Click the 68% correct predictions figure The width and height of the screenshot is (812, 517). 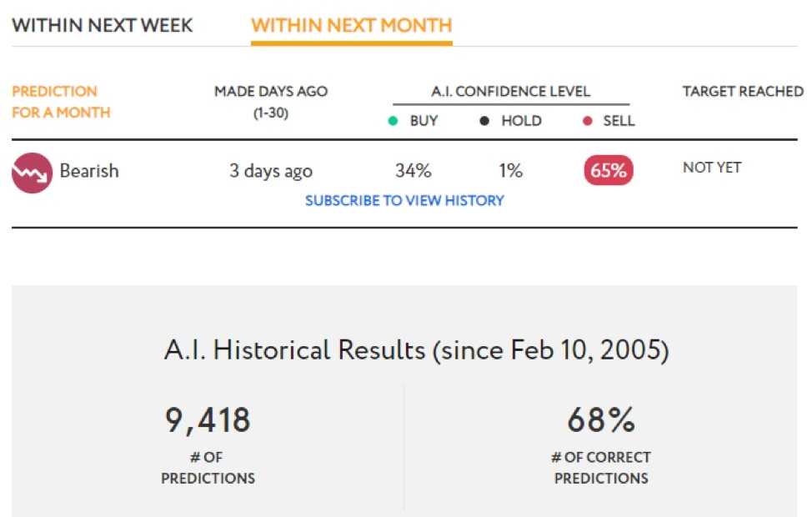pyautogui.click(x=601, y=419)
